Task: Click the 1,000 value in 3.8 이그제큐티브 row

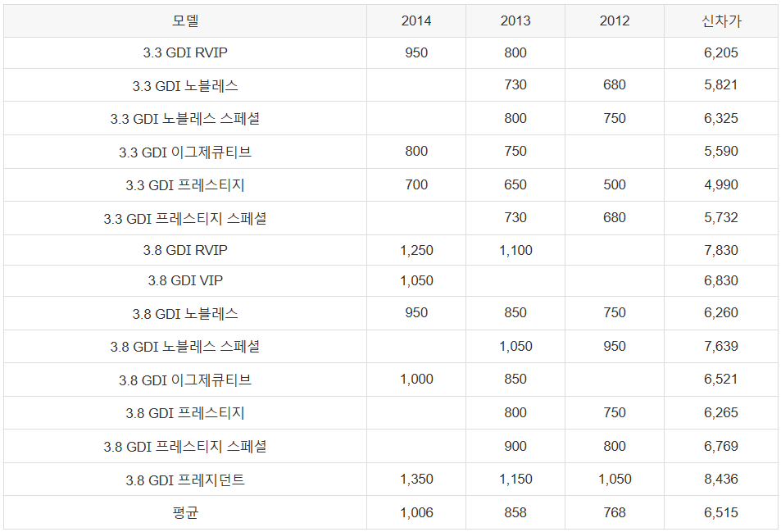Action: coord(416,379)
